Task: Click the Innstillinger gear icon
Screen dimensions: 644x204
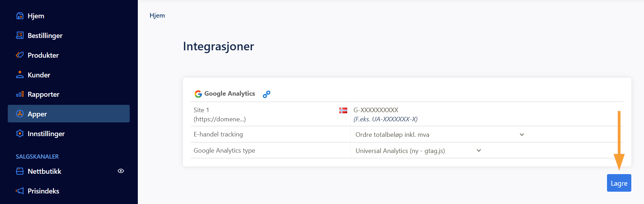Action: tap(20, 134)
